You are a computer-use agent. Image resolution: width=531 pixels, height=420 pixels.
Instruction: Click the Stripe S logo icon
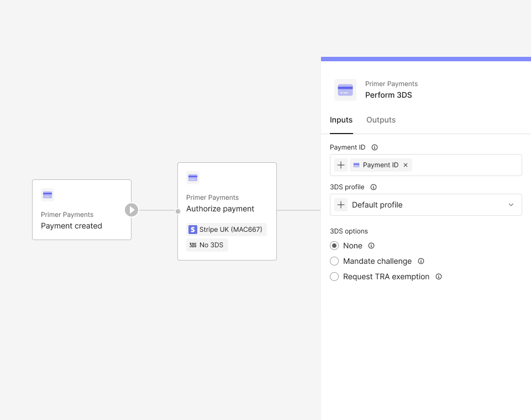(193, 230)
